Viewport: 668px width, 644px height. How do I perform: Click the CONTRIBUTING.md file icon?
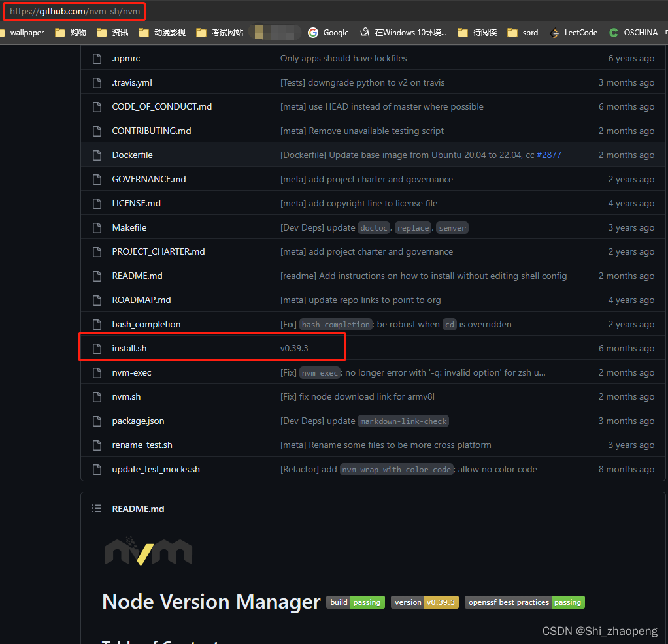click(97, 131)
